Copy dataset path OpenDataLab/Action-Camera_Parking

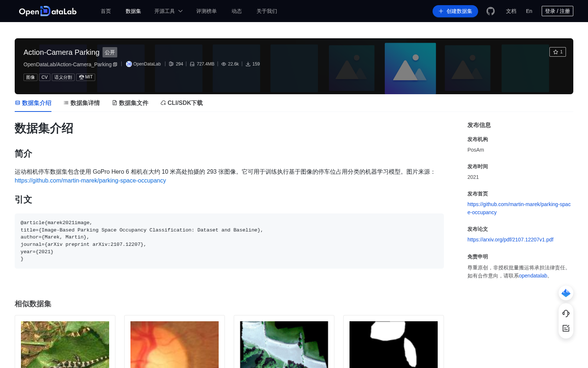point(115,64)
